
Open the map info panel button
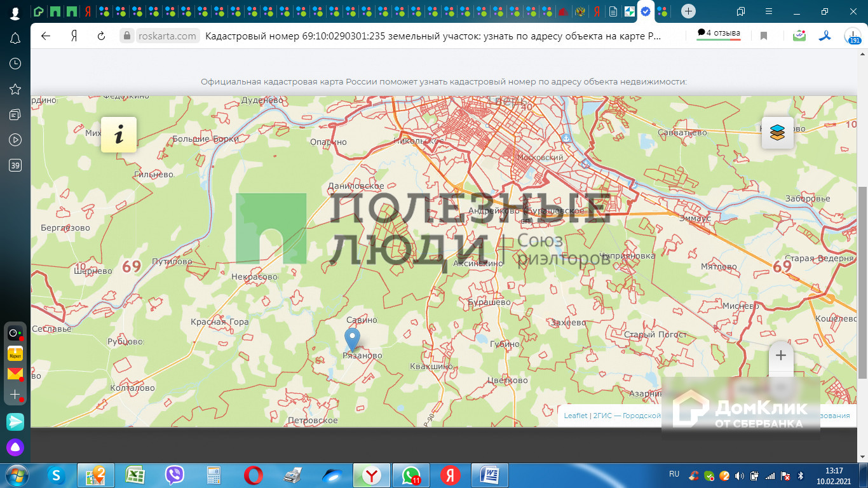119,134
